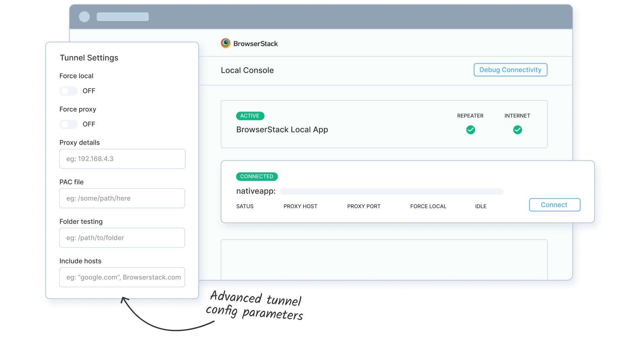Focus the Folder testing input field
This screenshot has width=644, height=340.
(x=122, y=238)
